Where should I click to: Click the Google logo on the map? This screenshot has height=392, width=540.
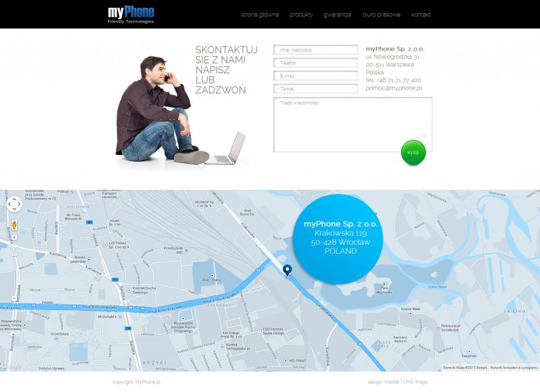click(x=12, y=367)
